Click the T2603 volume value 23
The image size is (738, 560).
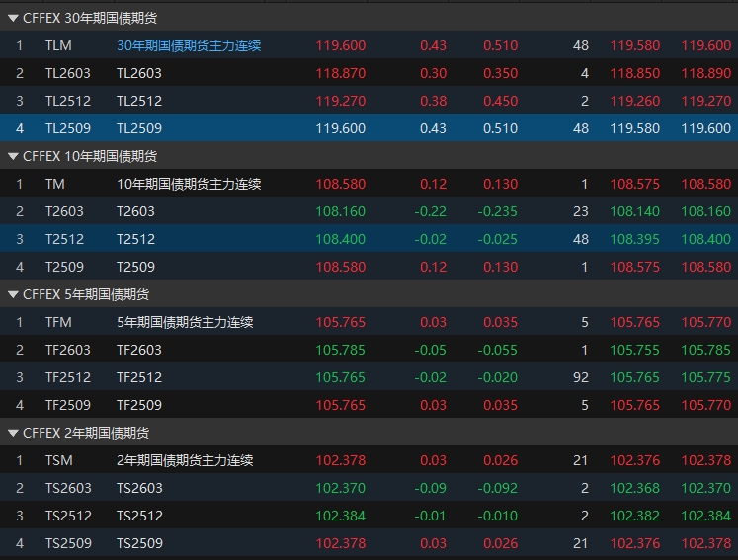581,211
